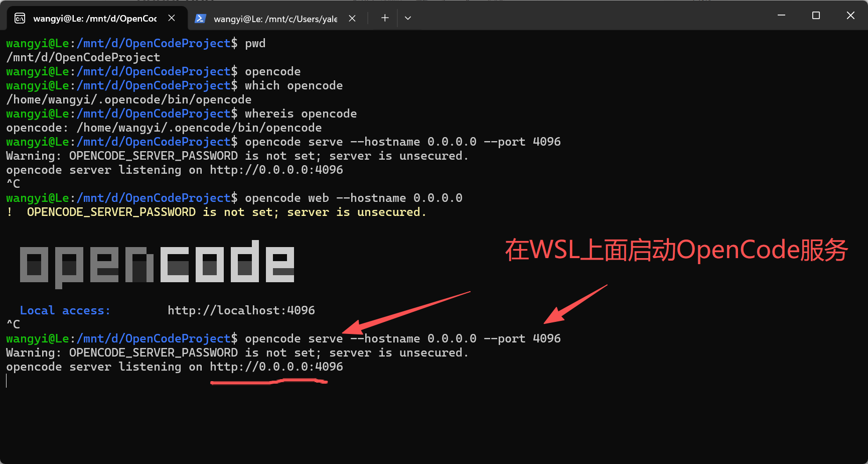Switch to the wangyi@Le: /mnt/d/OpenCodeProject tab
The width and height of the screenshot is (868, 464).
pyautogui.click(x=95, y=18)
